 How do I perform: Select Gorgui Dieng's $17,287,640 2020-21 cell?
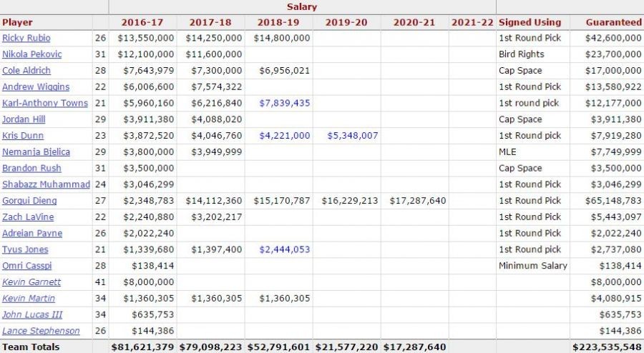(x=418, y=201)
